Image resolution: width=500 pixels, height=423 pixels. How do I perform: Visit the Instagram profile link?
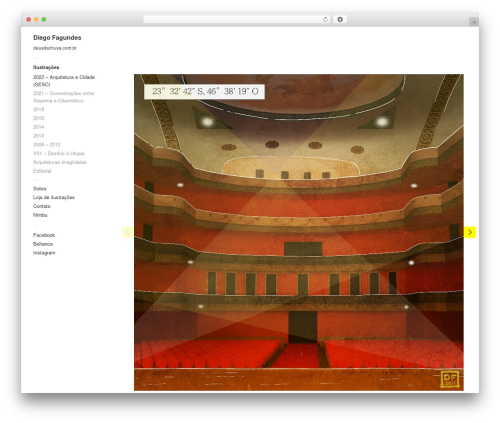pyautogui.click(x=44, y=253)
